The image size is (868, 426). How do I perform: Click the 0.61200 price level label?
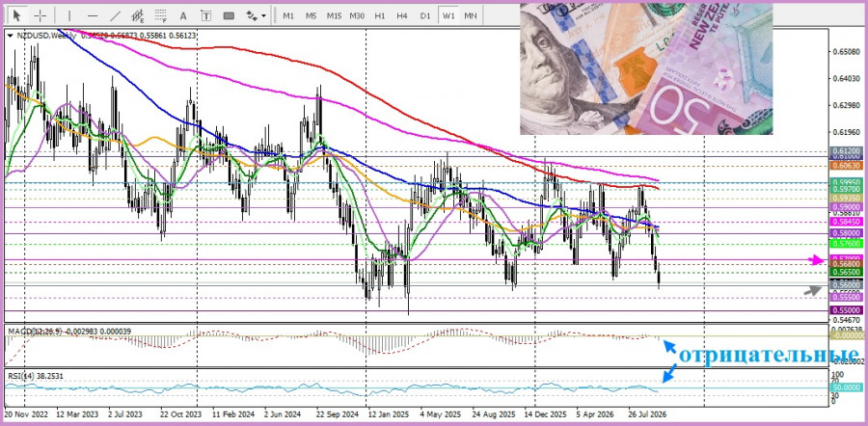[x=847, y=150]
